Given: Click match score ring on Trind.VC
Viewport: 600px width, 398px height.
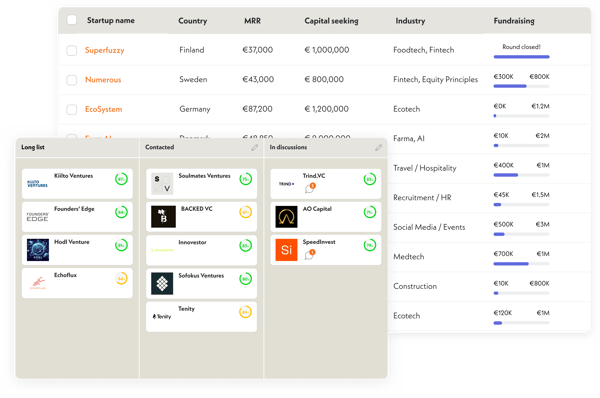Looking at the screenshot, I should click(x=370, y=179).
